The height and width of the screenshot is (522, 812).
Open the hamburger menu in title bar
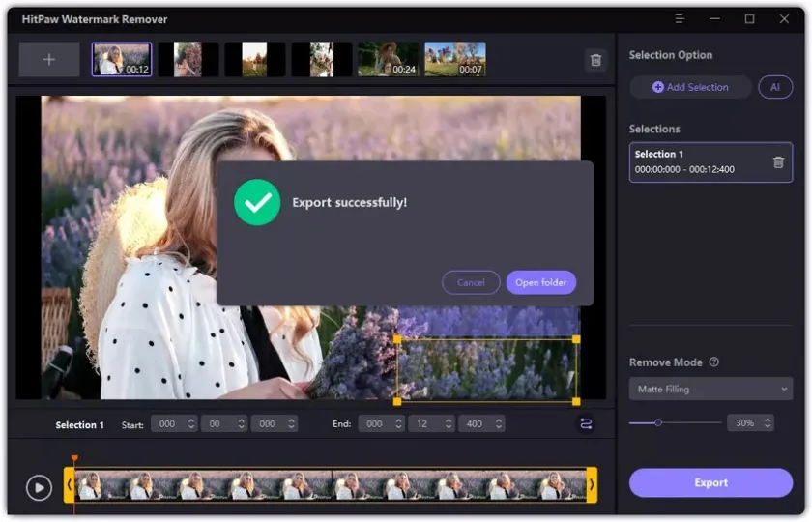click(x=680, y=18)
